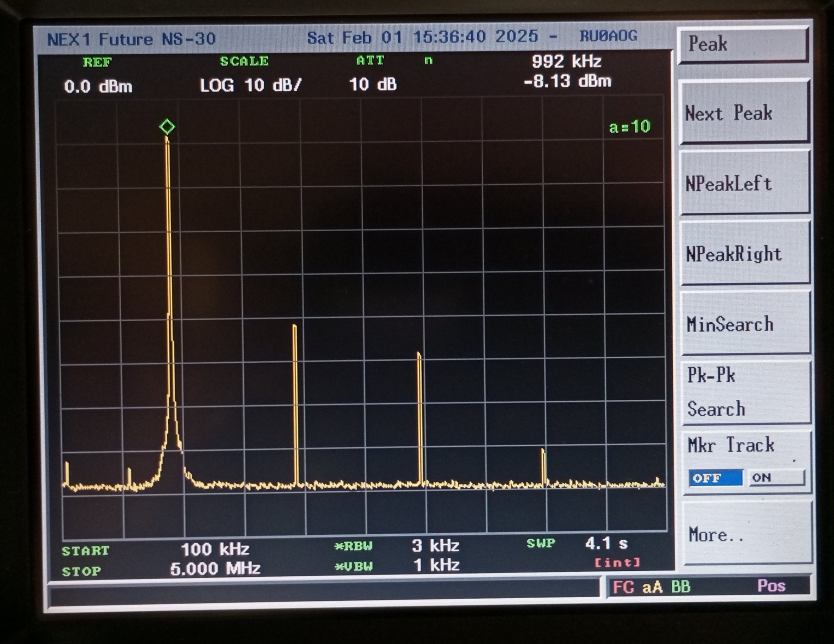
Task: Click the LOG 10 dB/ scale setting
Action: [251, 85]
